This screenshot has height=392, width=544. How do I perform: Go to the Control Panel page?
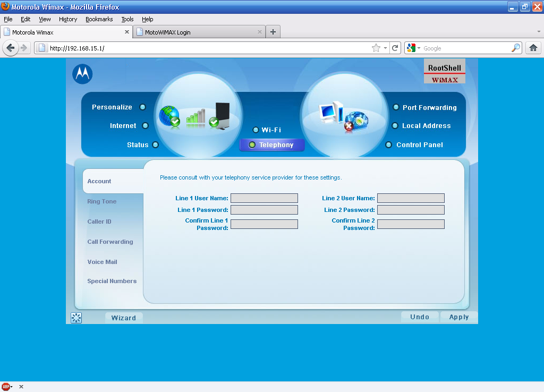point(420,144)
